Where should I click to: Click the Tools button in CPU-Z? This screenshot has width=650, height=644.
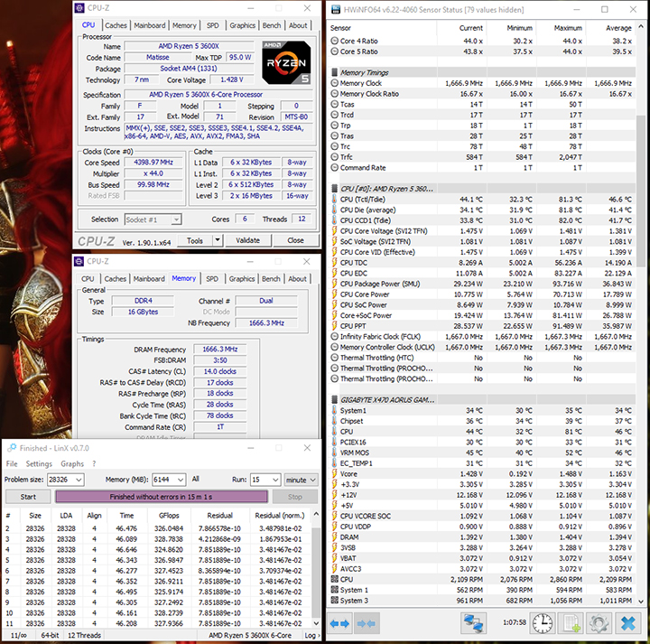(195, 240)
